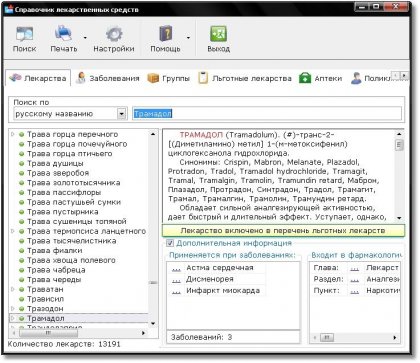This screenshot has height=363, width=420.
Task: Click the application icon in title bar
Action: click(x=9, y=9)
